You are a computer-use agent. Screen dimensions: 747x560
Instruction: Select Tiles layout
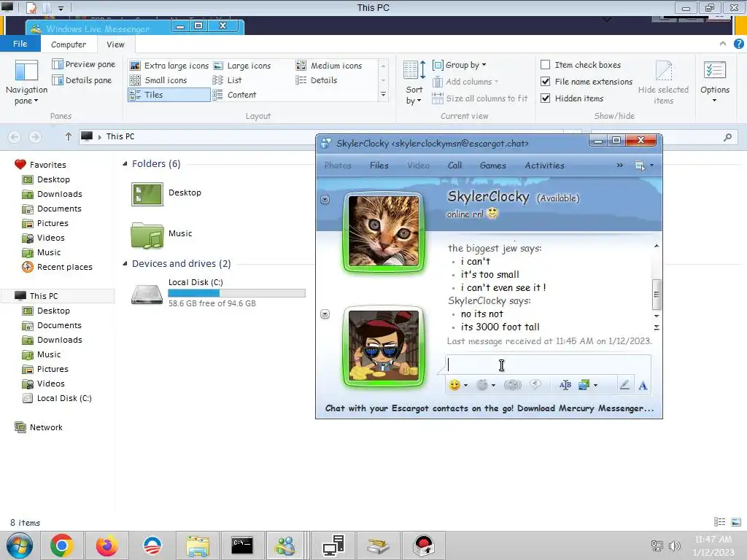pos(169,95)
